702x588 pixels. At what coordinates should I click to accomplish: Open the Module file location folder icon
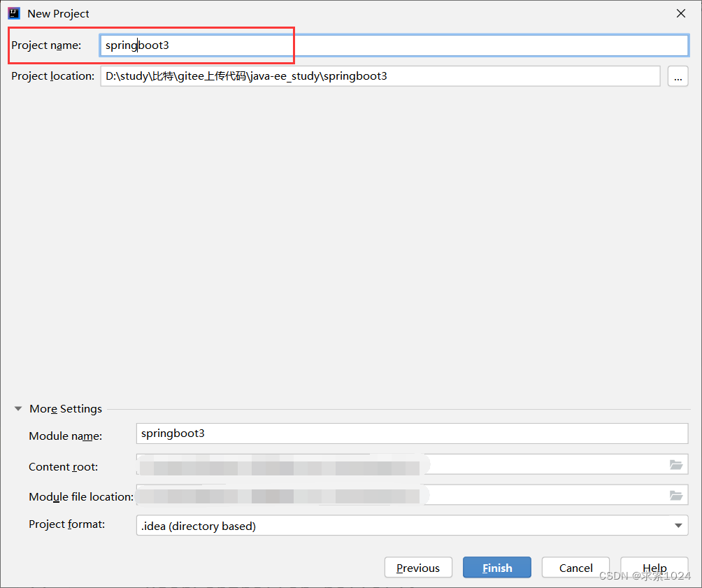pyautogui.click(x=675, y=495)
